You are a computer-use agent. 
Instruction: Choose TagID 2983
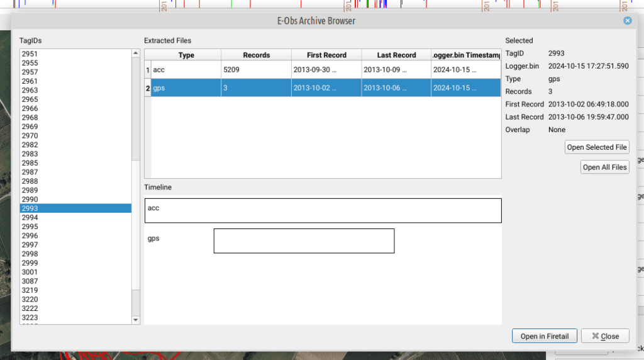coord(75,154)
